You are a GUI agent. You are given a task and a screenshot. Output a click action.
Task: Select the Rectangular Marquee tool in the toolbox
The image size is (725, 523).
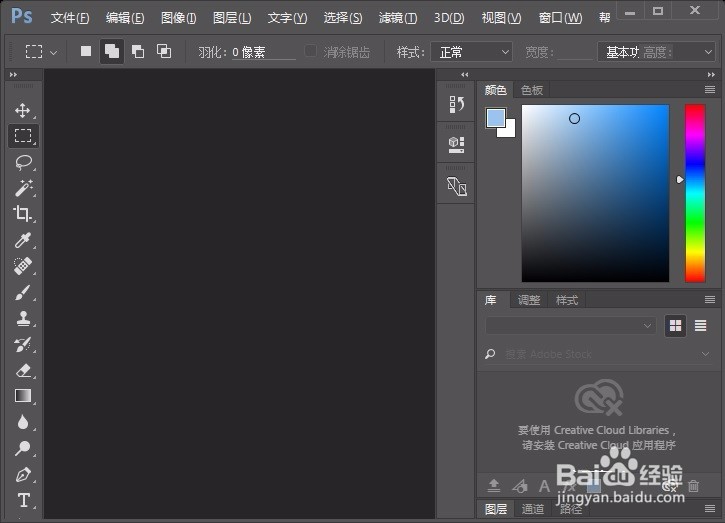[23, 136]
